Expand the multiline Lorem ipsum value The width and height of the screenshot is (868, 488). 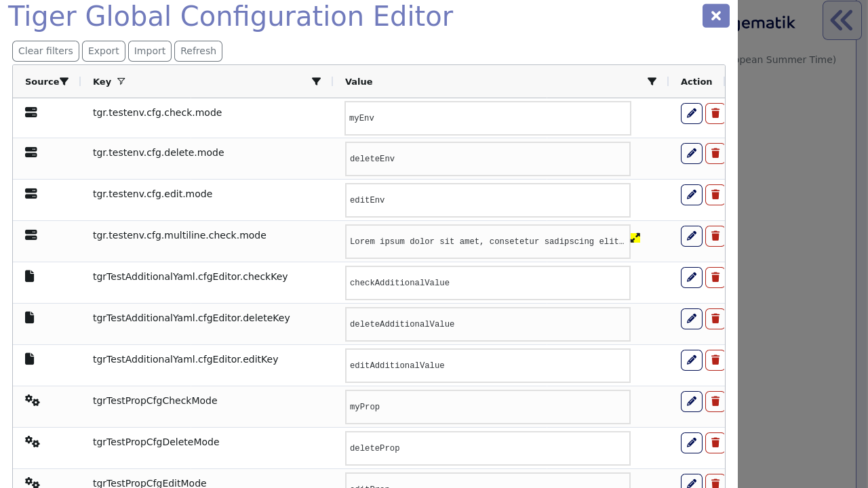635,238
